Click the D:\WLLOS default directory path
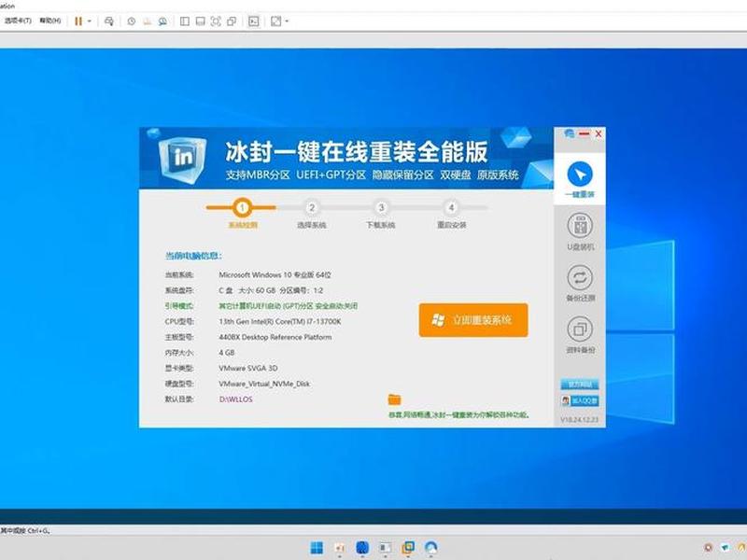The height and width of the screenshot is (560, 747). coord(236,399)
